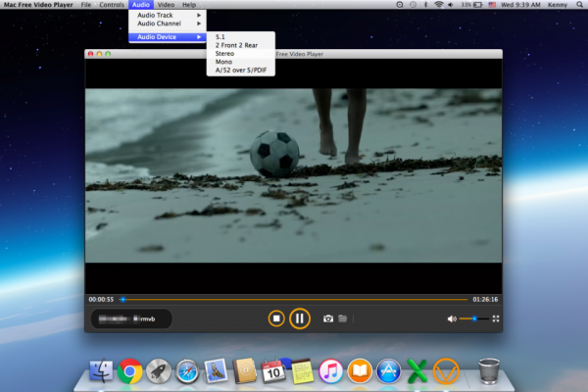Launch Google Chrome from the Dock
Image resolution: width=588 pixels, height=392 pixels.
pyautogui.click(x=129, y=371)
